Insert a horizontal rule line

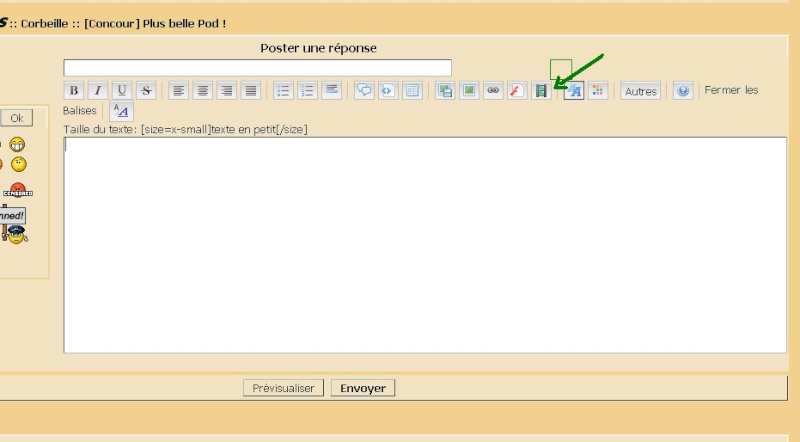[332, 91]
